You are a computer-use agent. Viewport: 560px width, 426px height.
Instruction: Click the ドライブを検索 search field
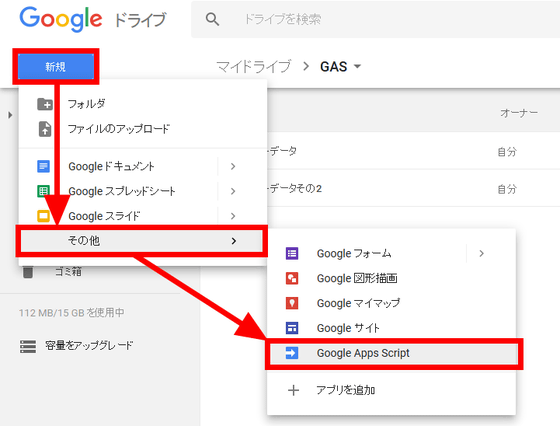[375, 19]
